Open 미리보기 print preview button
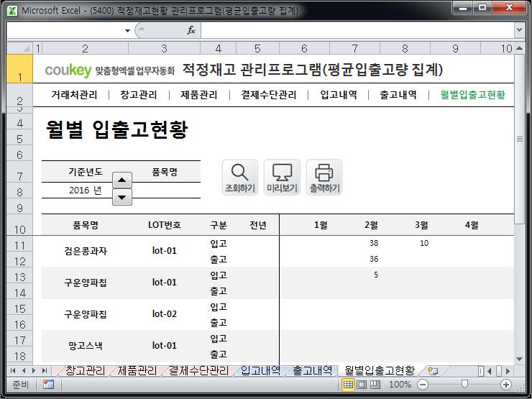Viewport: 532px width, 399px height. (282, 178)
